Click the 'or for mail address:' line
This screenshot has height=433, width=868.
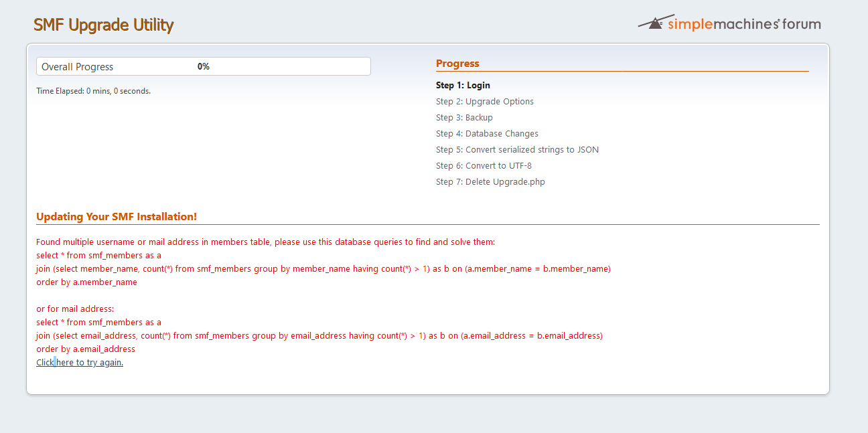(x=75, y=309)
